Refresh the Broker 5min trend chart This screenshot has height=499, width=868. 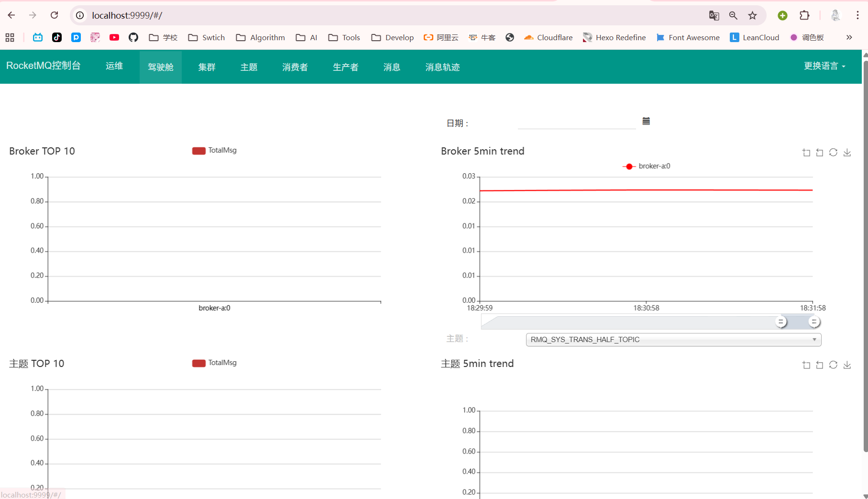click(x=834, y=152)
